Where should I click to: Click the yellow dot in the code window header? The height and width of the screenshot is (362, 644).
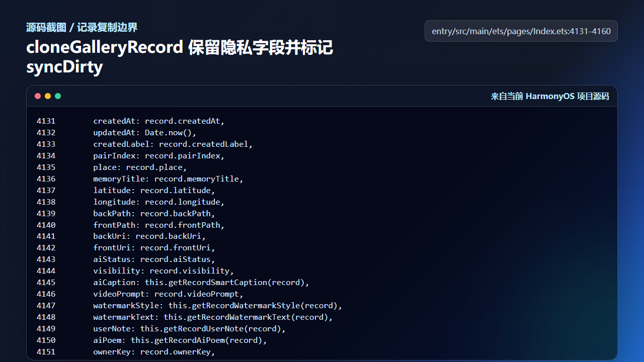coord(48,96)
